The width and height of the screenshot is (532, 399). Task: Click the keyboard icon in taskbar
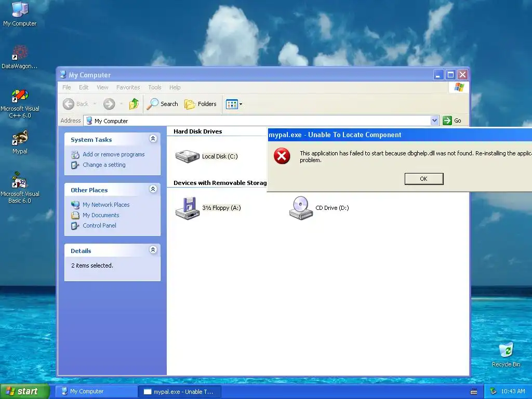click(x=474, y=392)
